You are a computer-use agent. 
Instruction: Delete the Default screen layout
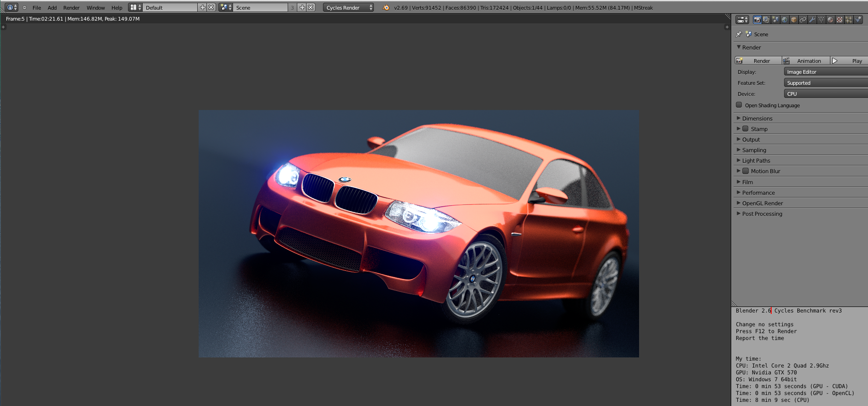coord(211,7)
